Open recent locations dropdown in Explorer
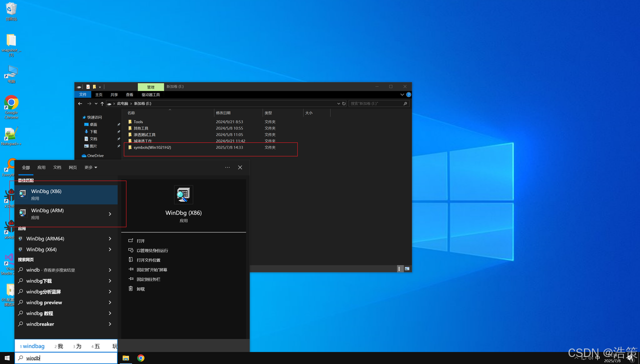The height and width of the screenshot is (364, 640). [x=96, y=103]
